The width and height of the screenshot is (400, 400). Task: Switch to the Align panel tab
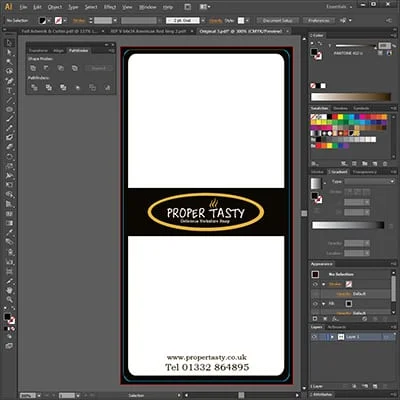58,51
